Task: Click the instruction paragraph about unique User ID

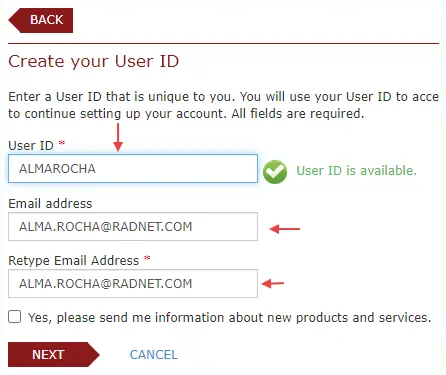Action: point(223,105)
